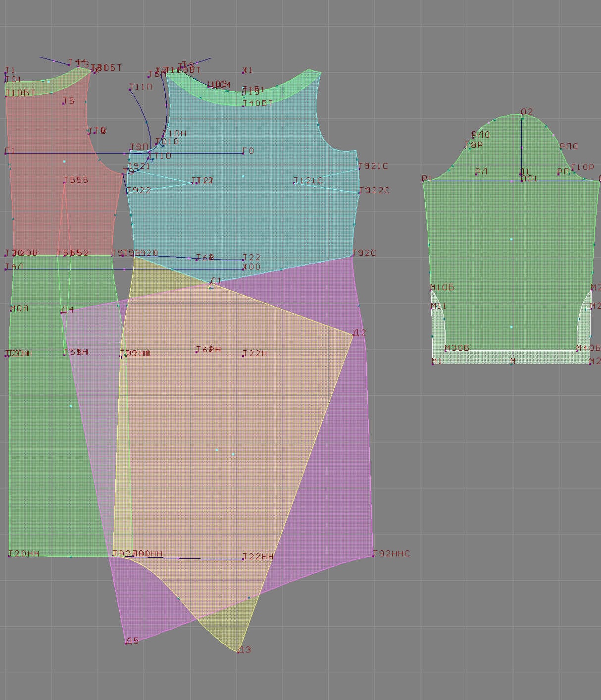Click point Т5 on the pink bodice piece

coord(63,104)
